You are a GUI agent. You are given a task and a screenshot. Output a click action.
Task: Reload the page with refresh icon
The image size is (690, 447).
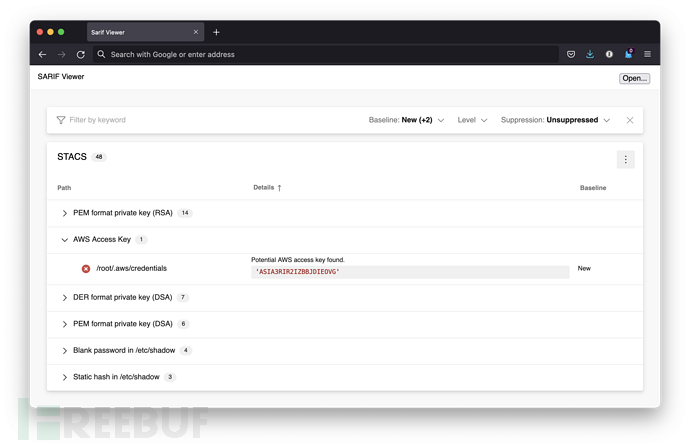[x=80, y=54]
